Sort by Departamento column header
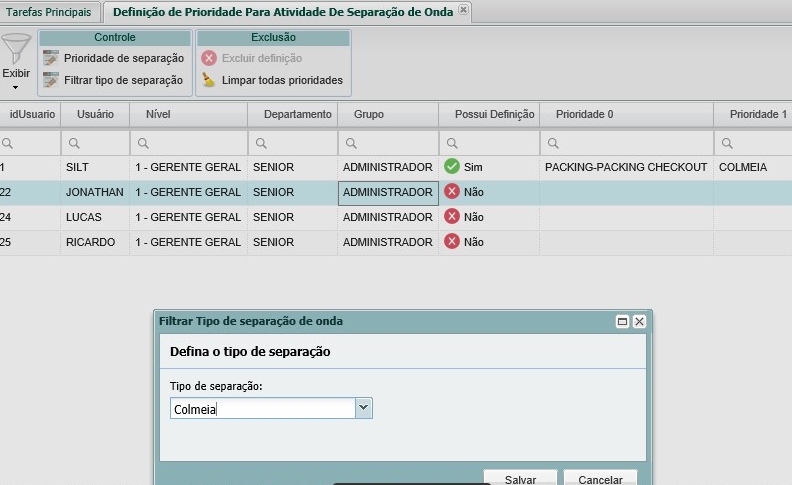This screenshot has width=792, height=485. pos(293,114)
